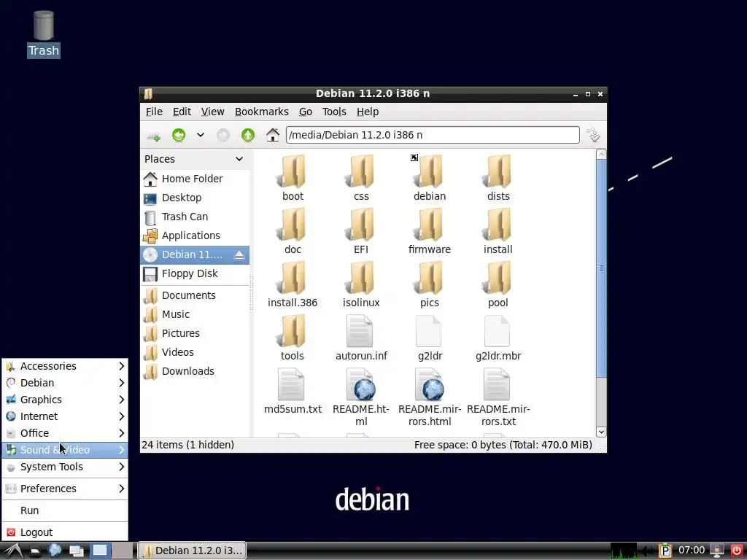Screen dimensions: 747x560
Task: Open the Help menu
Action: tap(368, 112)
